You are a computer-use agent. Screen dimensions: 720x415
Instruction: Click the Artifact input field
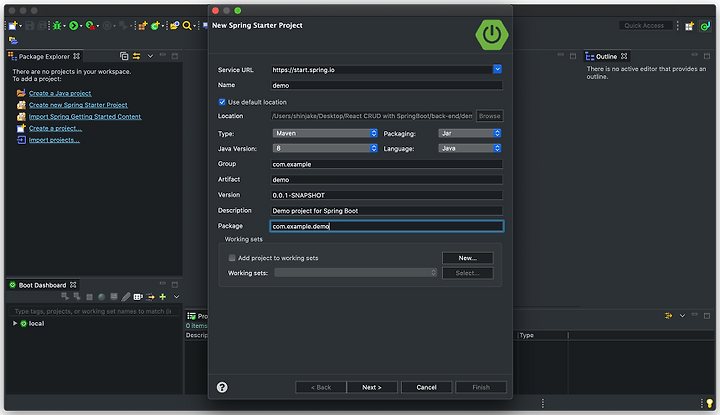[387, 180]
